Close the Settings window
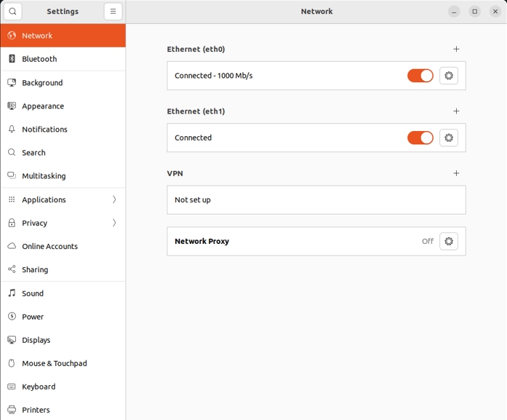The height and width of the screenshot is (420, 507). coord(495,12)
